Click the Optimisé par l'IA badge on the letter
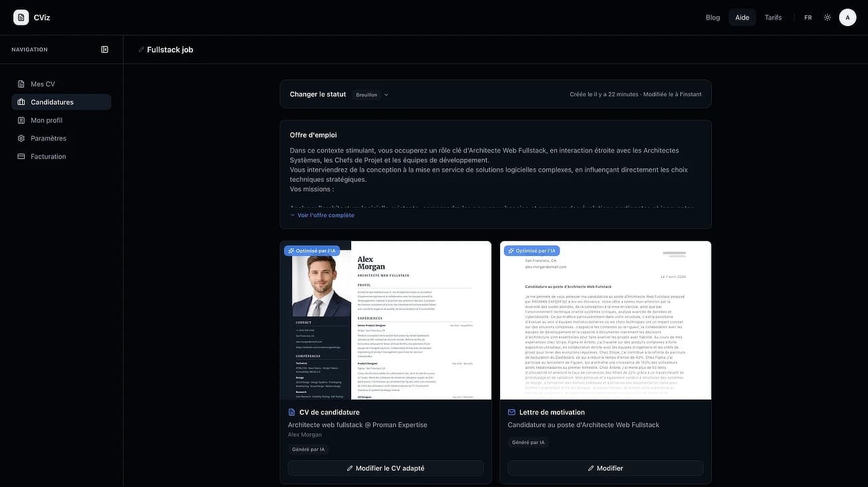 [531, 251]
